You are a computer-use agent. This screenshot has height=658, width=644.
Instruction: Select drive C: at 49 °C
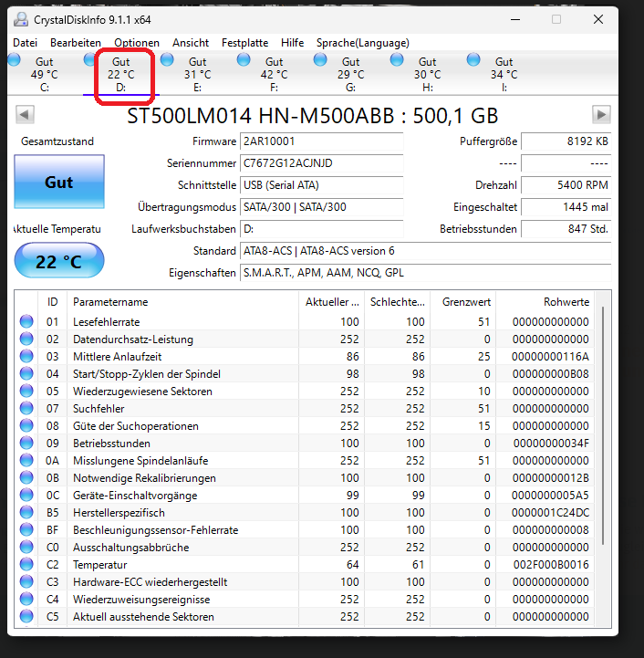pyautogui.click(x=44, y=74)
